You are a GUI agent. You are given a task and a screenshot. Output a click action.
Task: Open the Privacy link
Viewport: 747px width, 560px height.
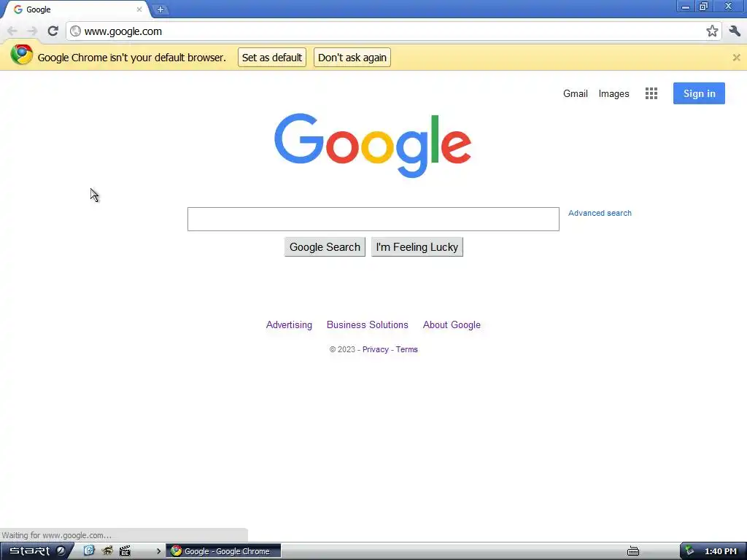[x=376, y=349]
